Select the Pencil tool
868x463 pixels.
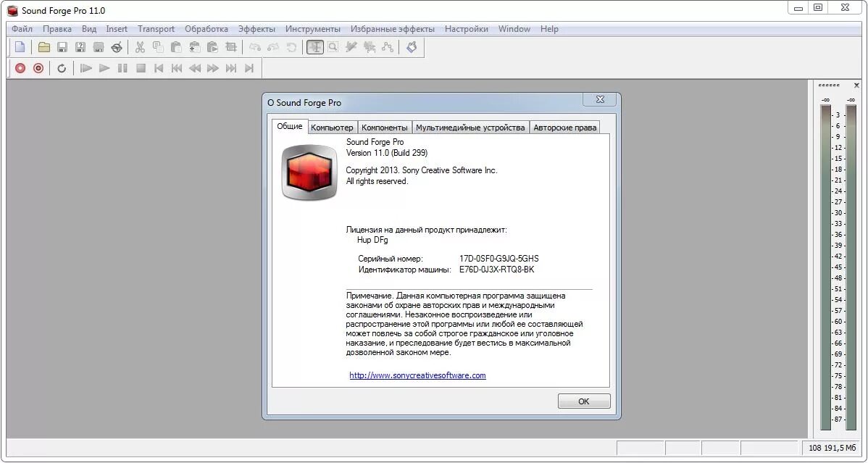(351, 47)
